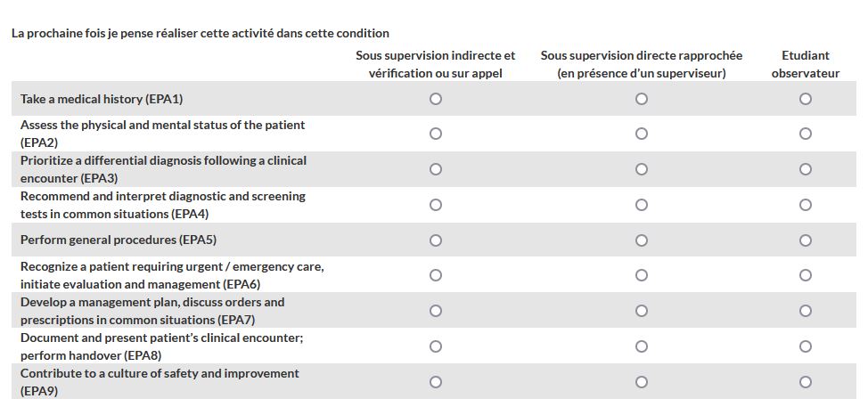Mark Etudiant observateur for Perform general procedures (EPA5)
The image size is (868, 415).
(806, 240)
